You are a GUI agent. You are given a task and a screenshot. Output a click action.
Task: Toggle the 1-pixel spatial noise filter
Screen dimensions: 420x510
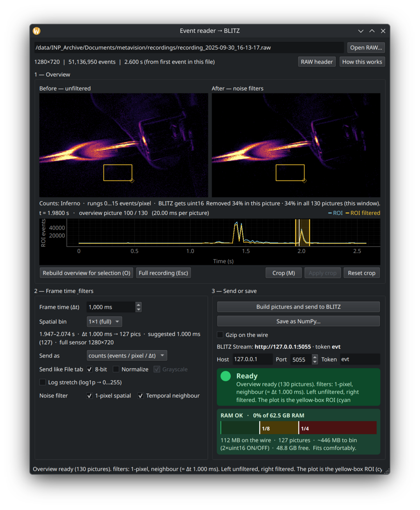click(89, 396)
